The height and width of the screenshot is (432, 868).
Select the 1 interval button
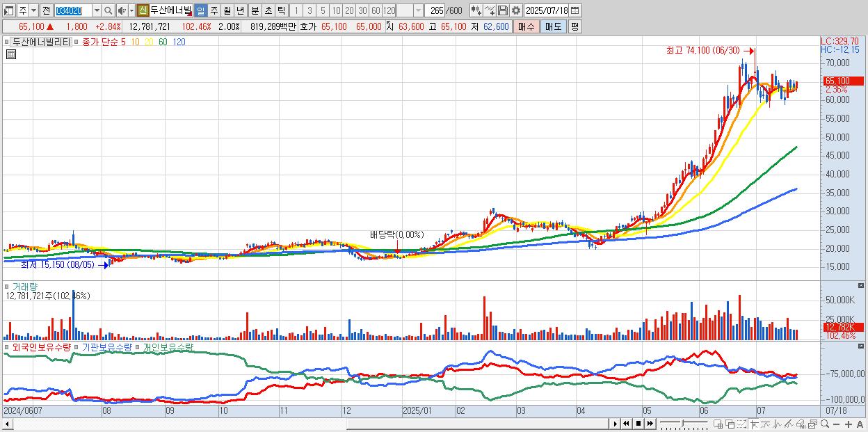296,10
